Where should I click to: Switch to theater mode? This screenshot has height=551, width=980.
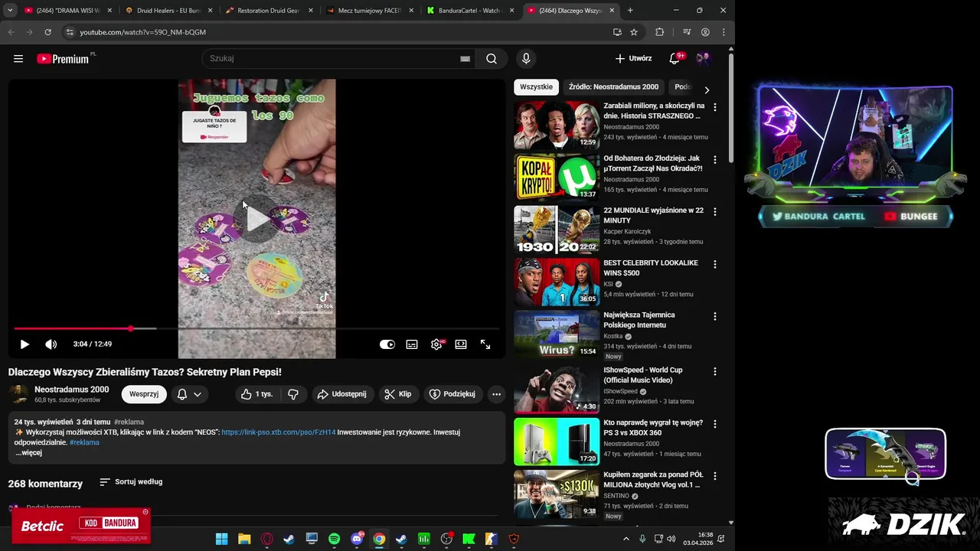[461, 344]
